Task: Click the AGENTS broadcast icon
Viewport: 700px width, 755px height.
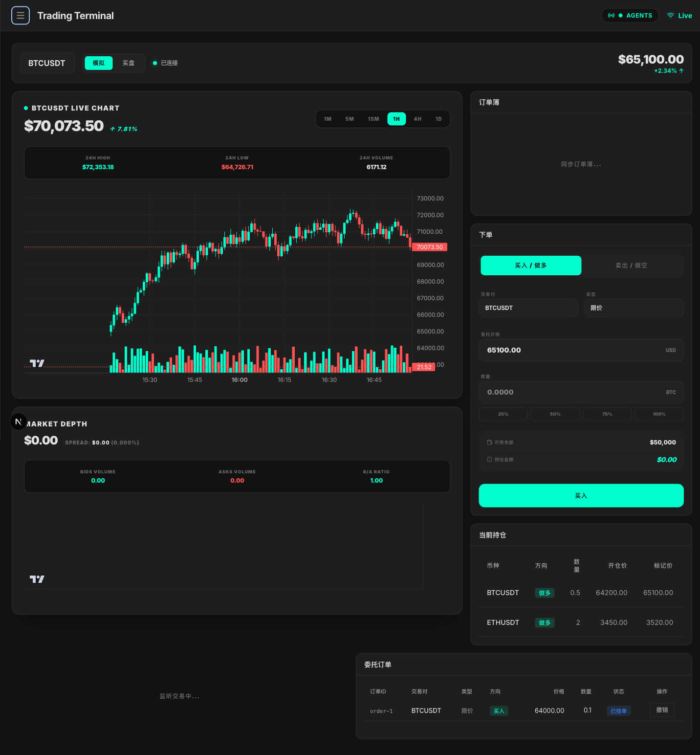Action: pyautogui.click(x=611, y=16)
